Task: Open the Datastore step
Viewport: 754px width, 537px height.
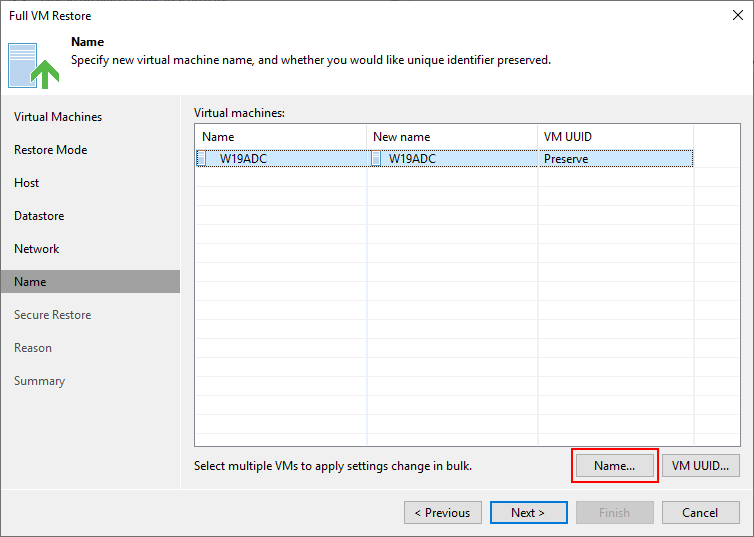Action: coord(39,216)
